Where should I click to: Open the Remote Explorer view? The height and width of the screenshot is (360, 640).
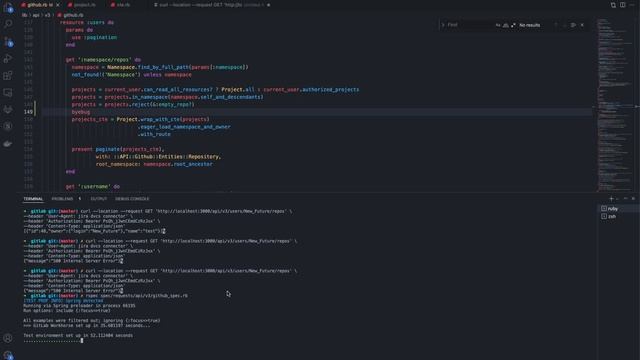(8, 93)
